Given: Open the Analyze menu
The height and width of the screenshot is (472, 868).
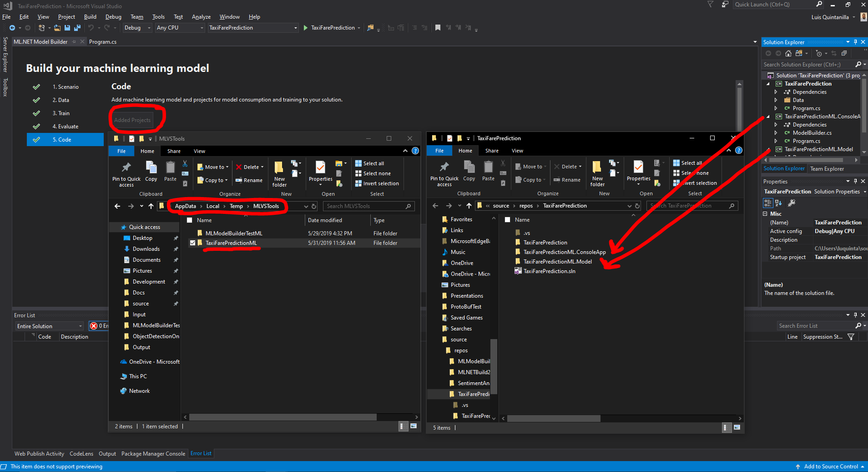Looking at the screenshot, I should [201, 17].
